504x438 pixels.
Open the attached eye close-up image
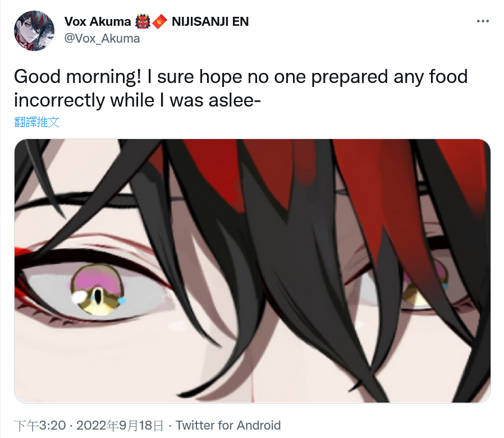[253, 271]
